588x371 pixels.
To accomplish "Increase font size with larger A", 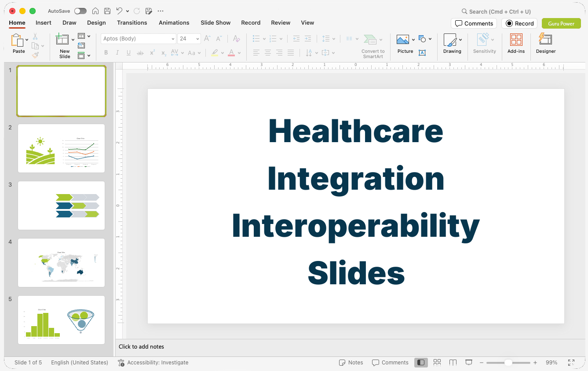I will click(207, 39).
